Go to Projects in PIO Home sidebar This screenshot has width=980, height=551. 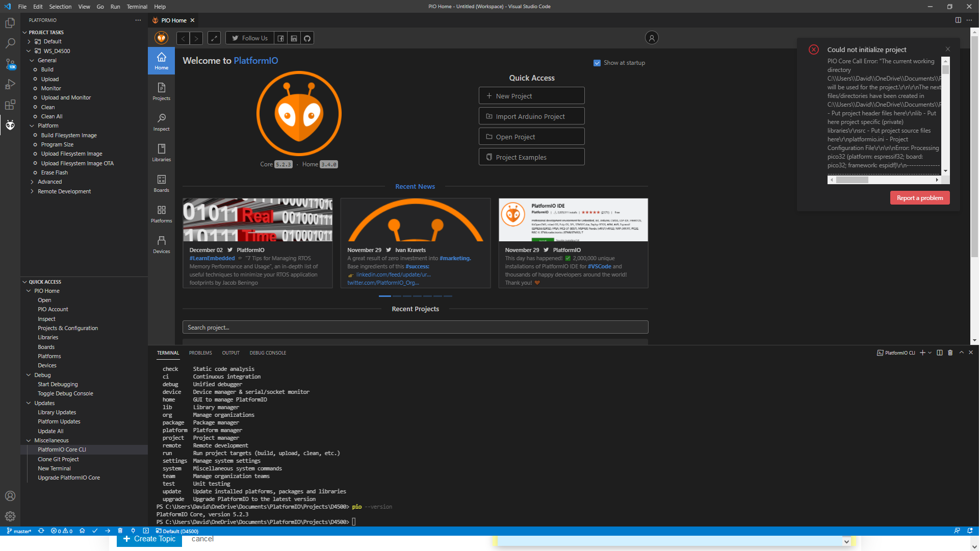(x=162, y=92)
